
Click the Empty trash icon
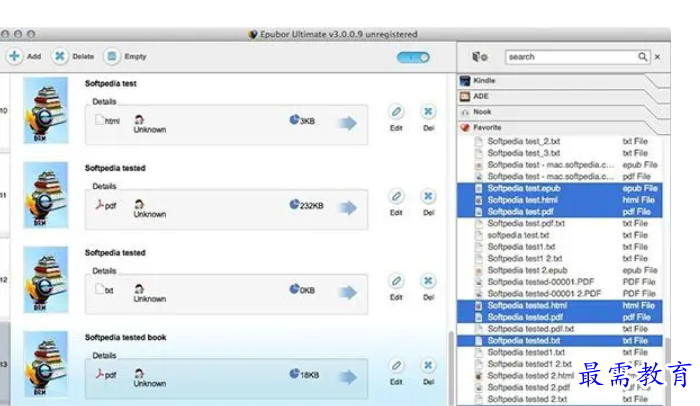pyautogui.click(x=112, y=56)
